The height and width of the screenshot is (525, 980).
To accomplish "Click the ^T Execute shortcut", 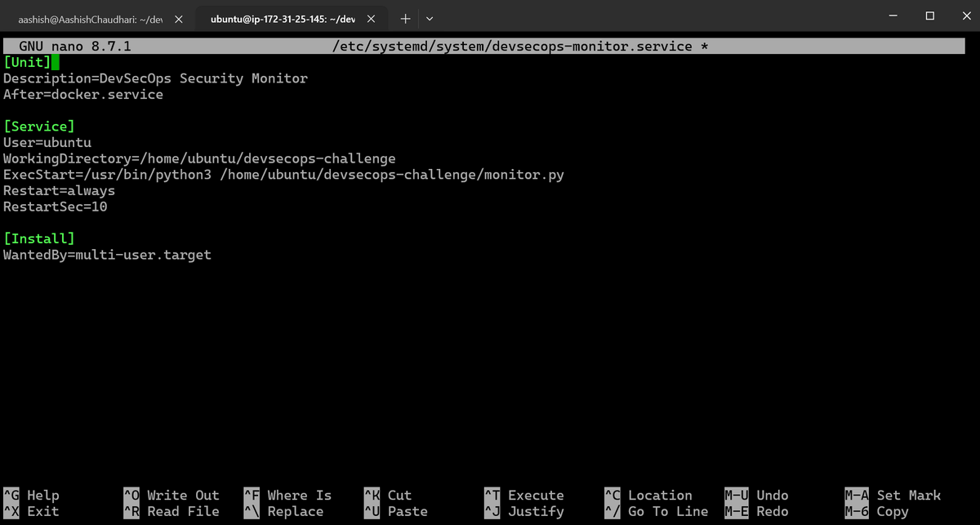I will tap(524, 496).
